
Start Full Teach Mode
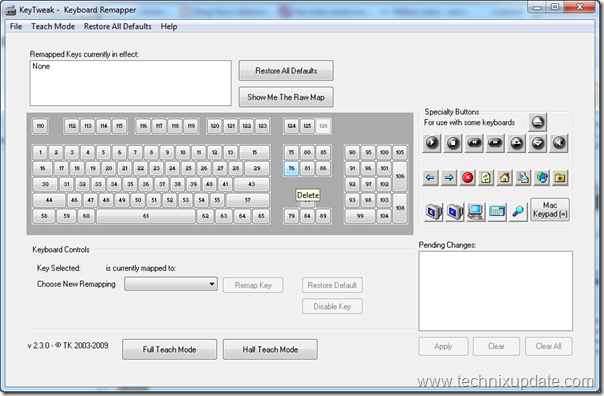169,349
